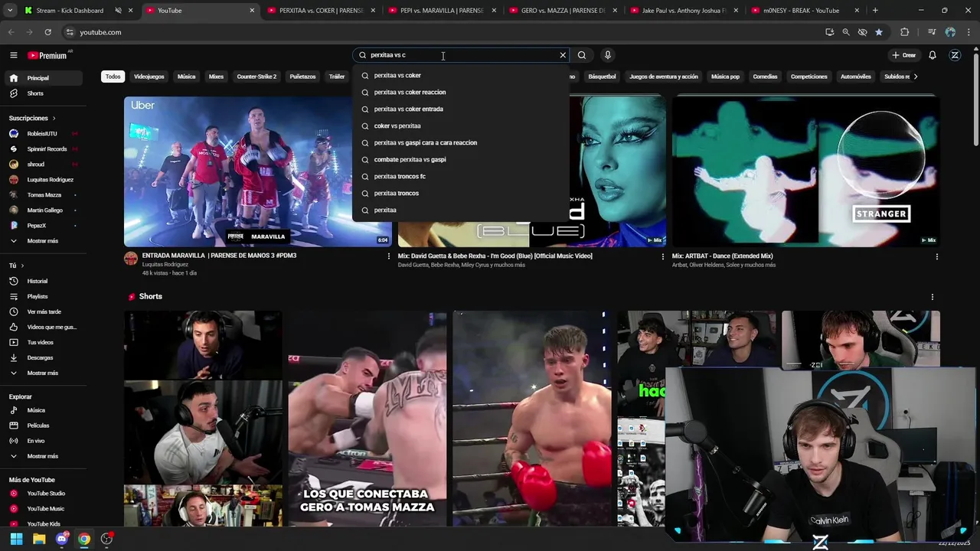This screenshot has height=551, width=980.
Task: Open Música under Explorar
Action: tap(43, 410)
